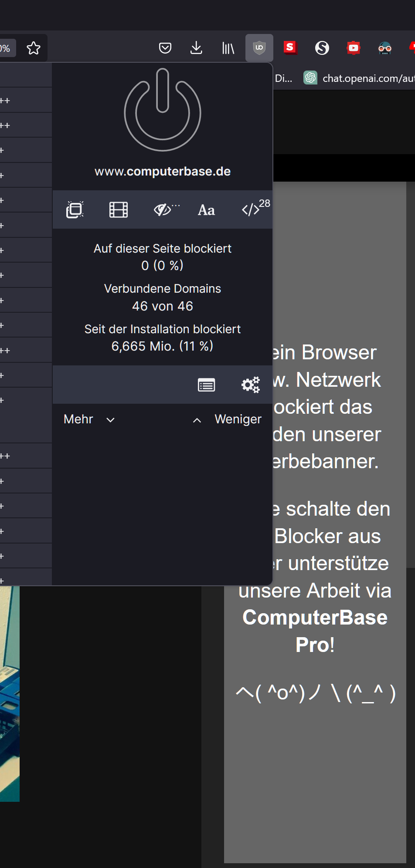
Task: Click the red YouTube extension icon
Action: click(354, 47)
